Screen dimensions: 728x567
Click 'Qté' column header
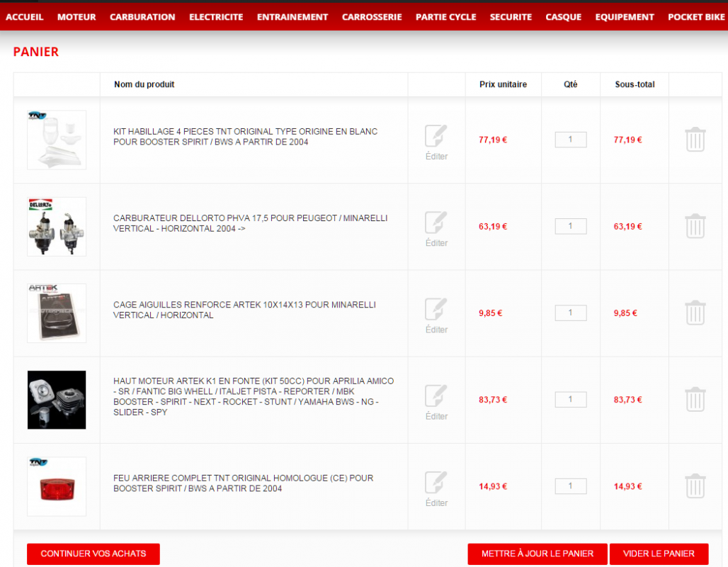[571, 84]
